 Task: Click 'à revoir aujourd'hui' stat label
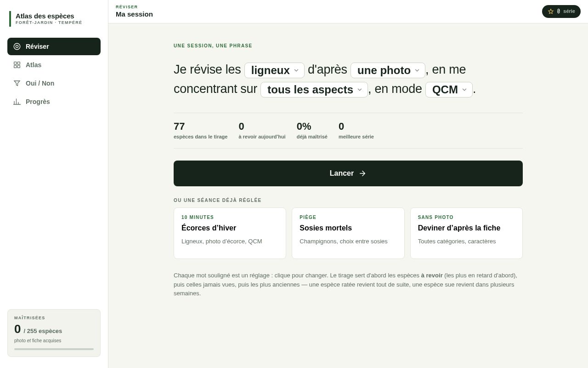[262, 137]
